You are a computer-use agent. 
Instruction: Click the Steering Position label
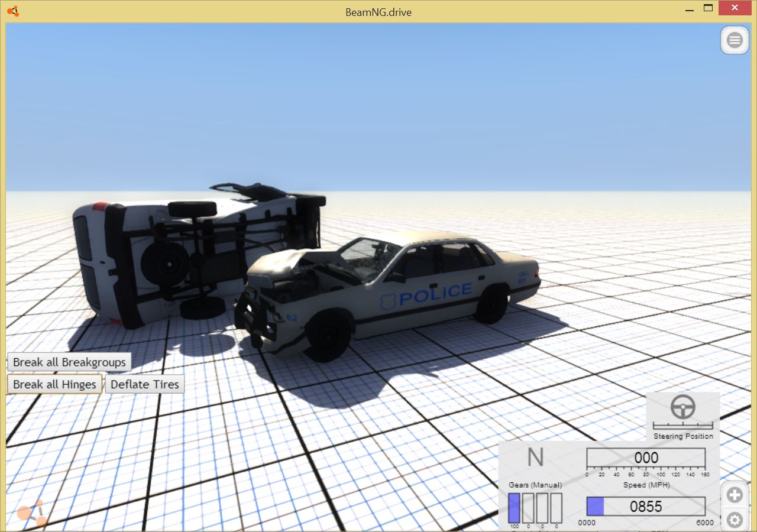(683, 436)
